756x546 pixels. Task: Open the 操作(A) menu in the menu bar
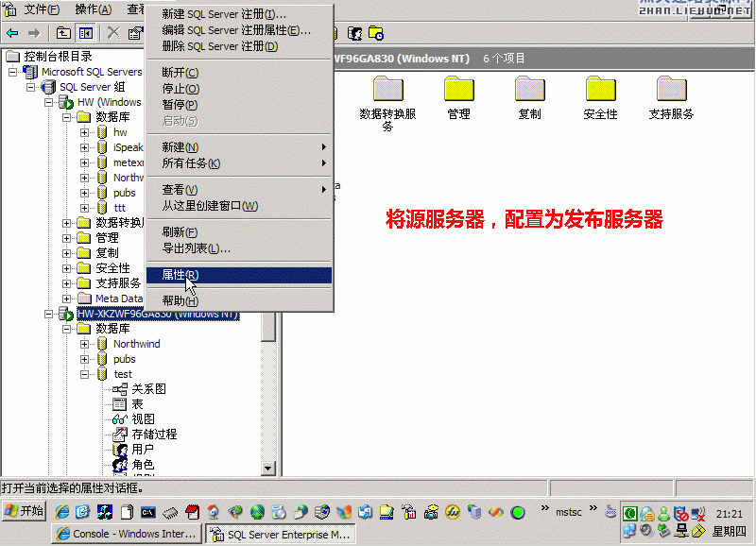[x=93, y=9]
